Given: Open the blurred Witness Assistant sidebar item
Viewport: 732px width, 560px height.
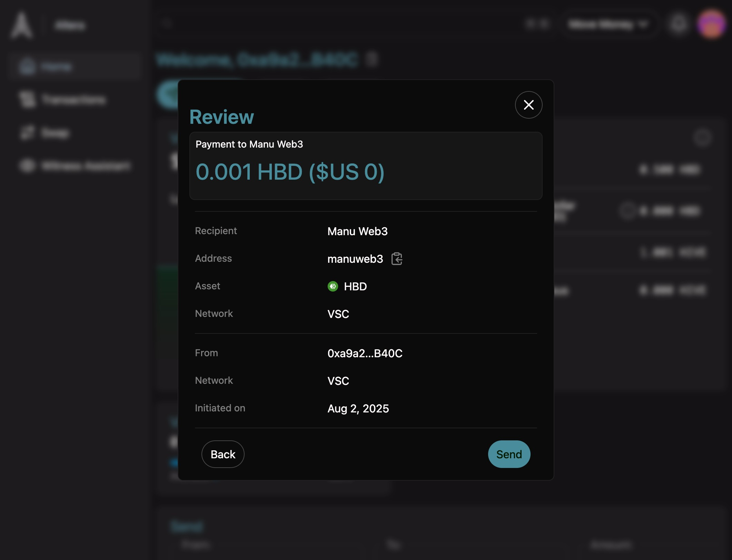Looking at the screenshot, I should 76,166.
